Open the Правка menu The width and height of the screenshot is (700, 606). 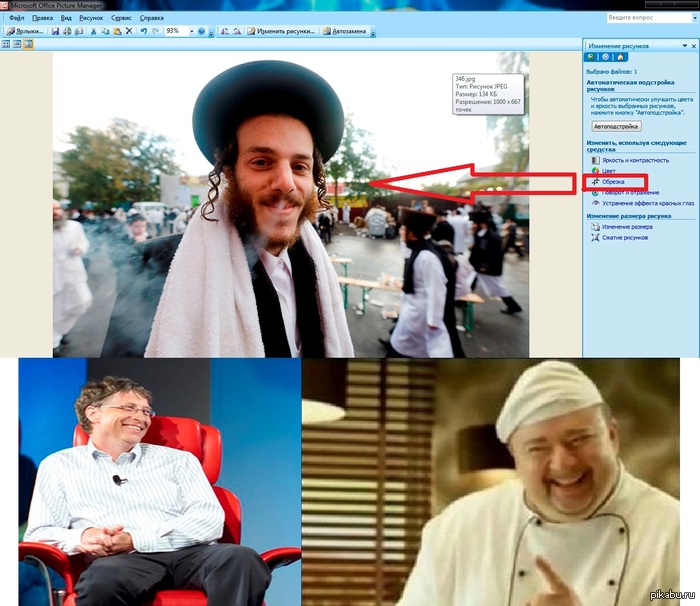click(x=42, y=18)
